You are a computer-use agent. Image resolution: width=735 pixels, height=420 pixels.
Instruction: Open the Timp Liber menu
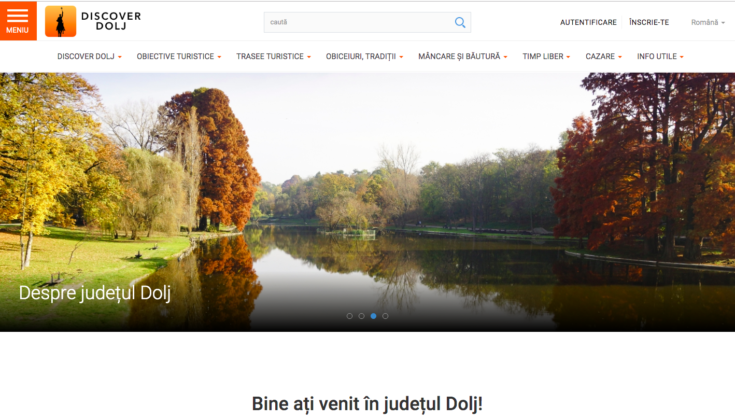point(548,57)
